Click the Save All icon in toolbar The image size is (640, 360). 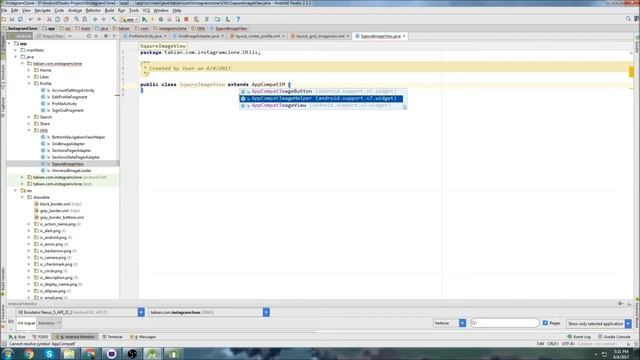tap(12, 19)
